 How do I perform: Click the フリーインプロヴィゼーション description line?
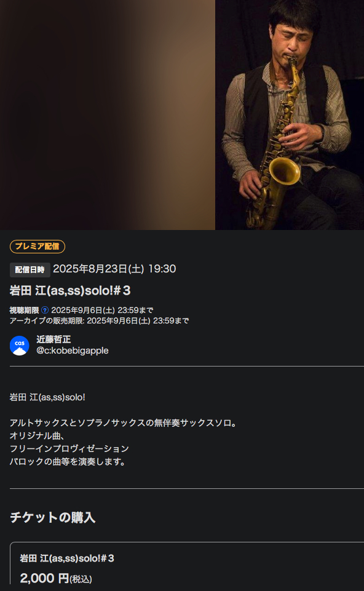(x=69, y=448)
